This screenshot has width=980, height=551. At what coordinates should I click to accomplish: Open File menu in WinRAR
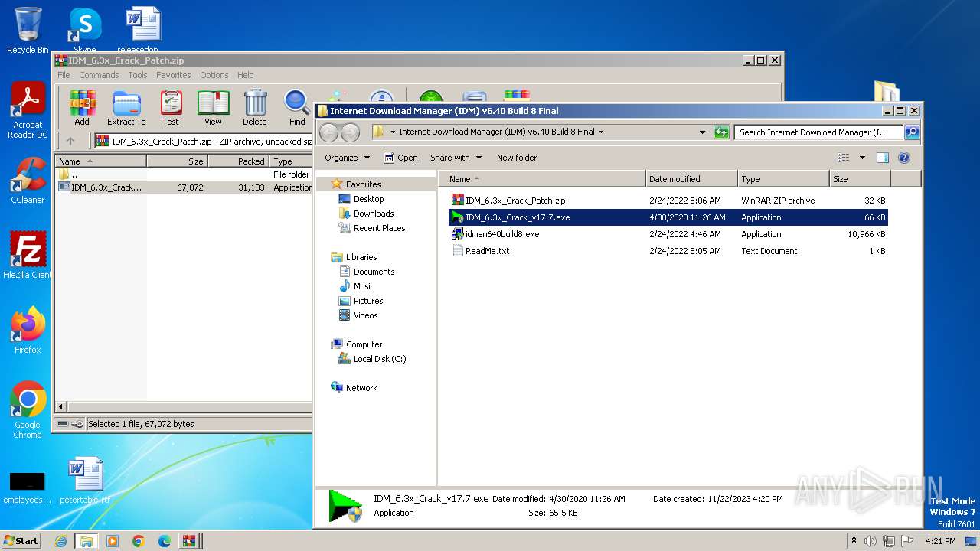pos(64,75)
